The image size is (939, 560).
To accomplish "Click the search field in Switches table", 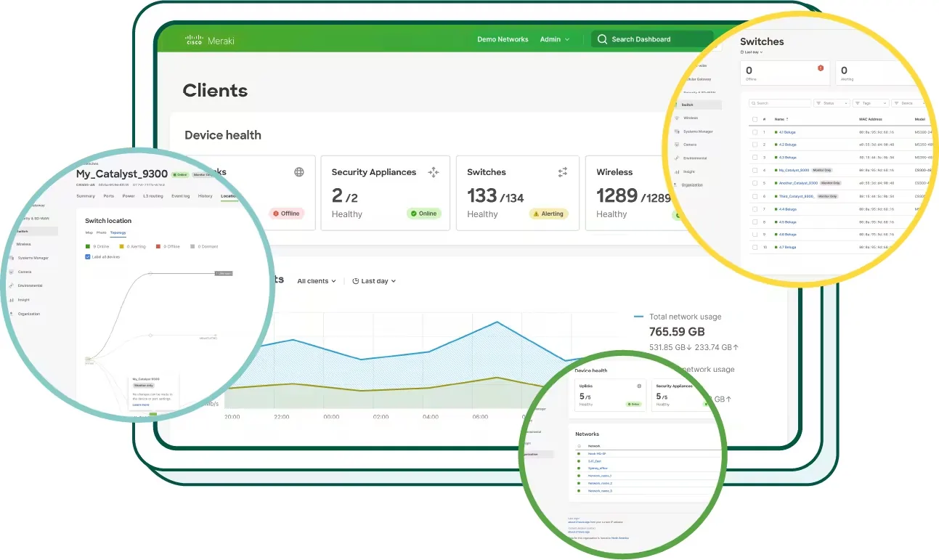I will click(781, 103).
